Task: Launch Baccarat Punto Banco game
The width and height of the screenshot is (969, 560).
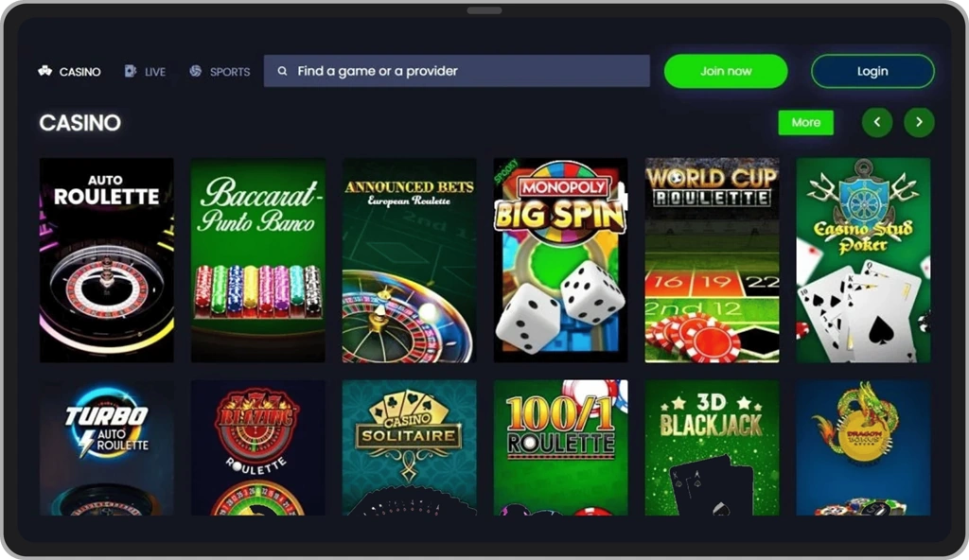Action: click(257, 259)
